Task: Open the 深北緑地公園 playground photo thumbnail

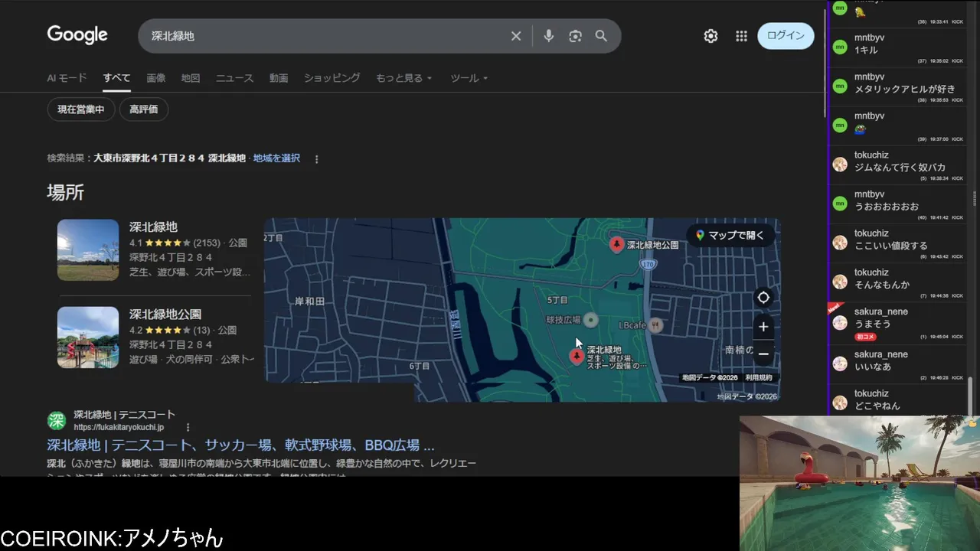Action: [x=88, y=337]
